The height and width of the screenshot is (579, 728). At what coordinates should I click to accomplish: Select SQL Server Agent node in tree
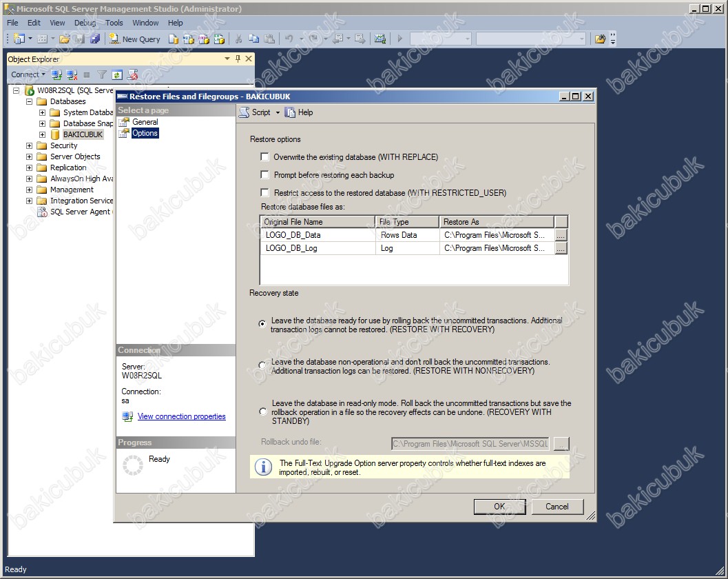click(x=80, y=212)
